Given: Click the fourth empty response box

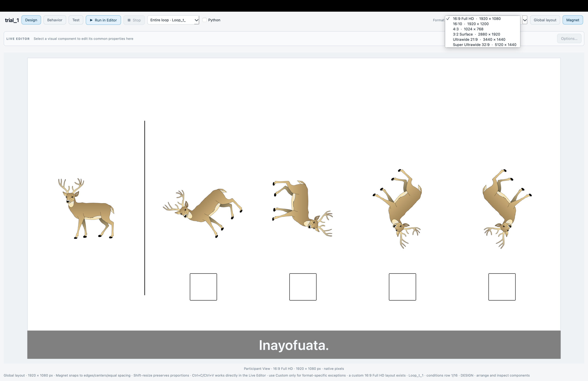Looking at the screenshot, I should pyautogui.click(x=502, y=287).
